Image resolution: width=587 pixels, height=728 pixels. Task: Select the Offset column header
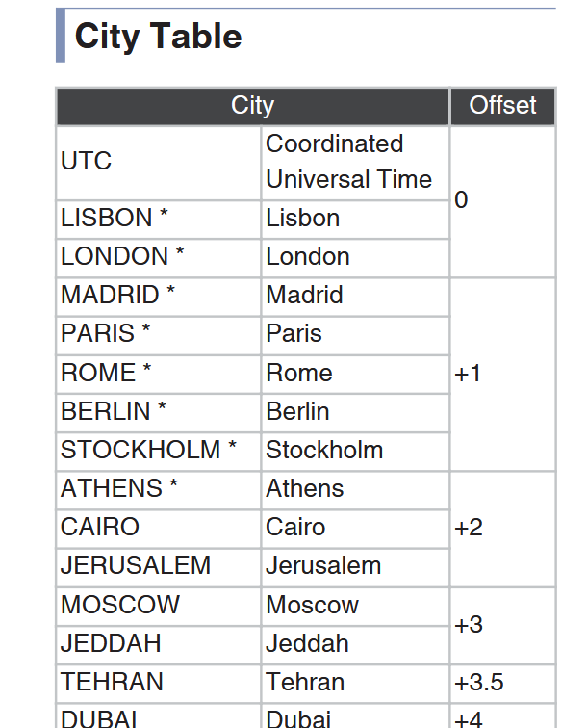[502, 106]
